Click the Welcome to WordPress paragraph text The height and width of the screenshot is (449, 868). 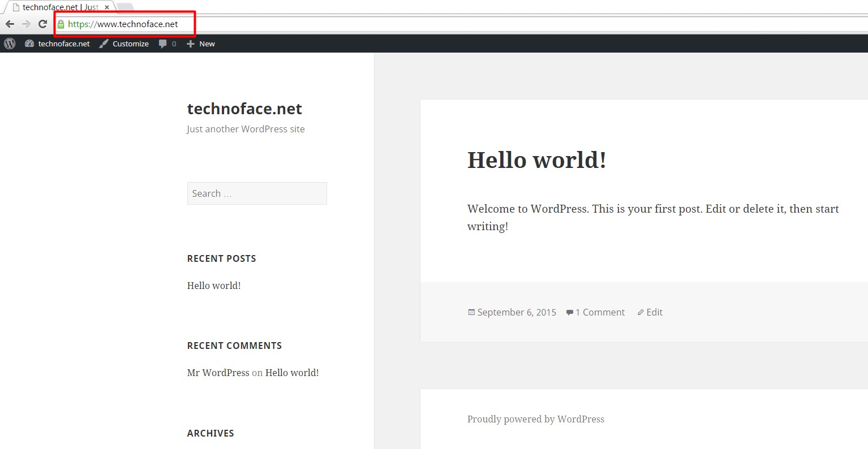(x=653, y=217)
